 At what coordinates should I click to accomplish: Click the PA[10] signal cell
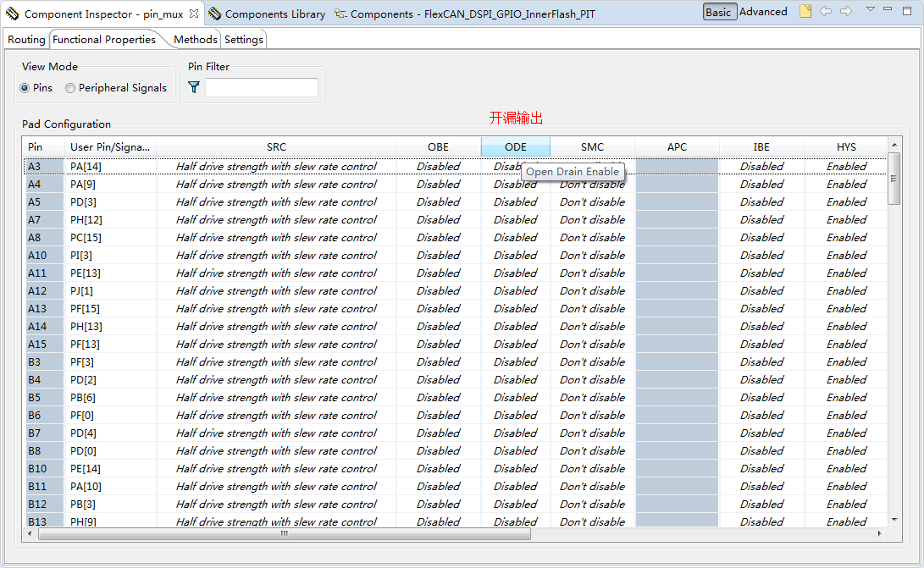click(110, 486)
